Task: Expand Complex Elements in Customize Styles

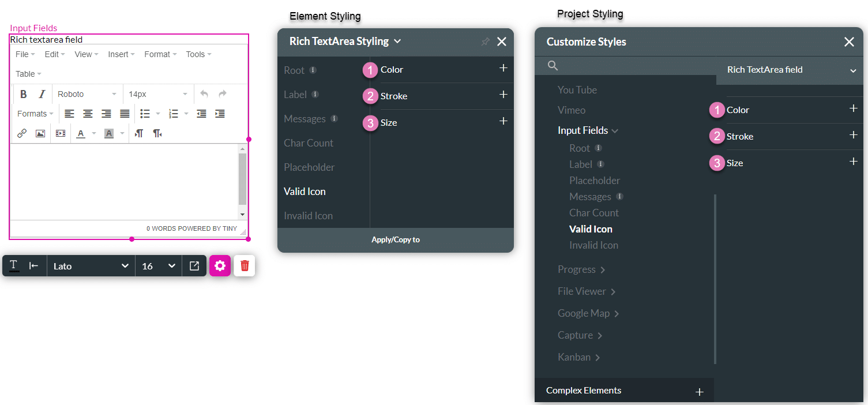Action: (699, 391)
